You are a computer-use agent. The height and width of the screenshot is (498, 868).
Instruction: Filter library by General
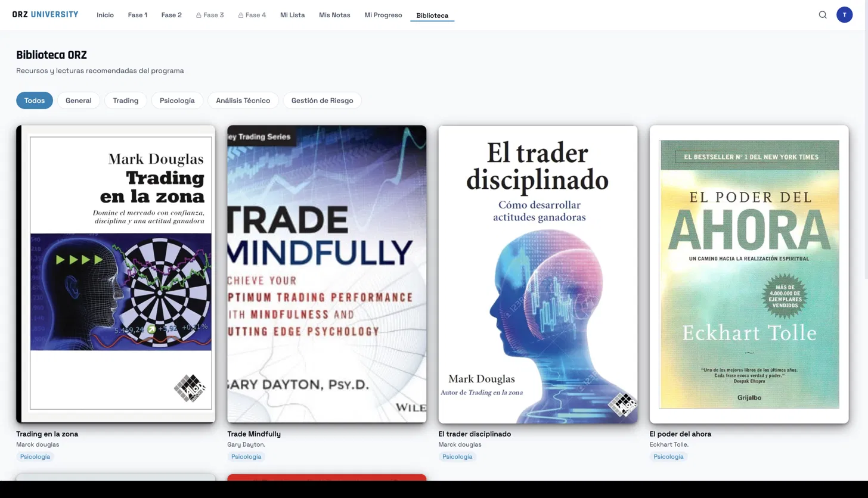point(78,101)
